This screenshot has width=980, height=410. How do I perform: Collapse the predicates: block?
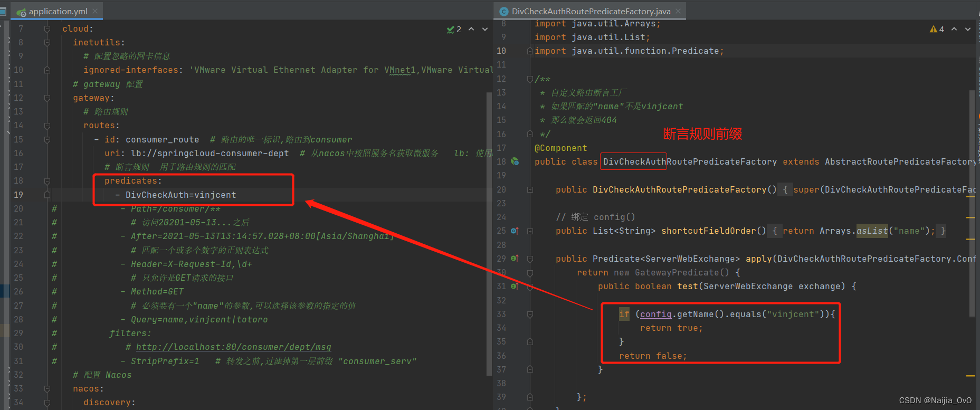point(47,181)
